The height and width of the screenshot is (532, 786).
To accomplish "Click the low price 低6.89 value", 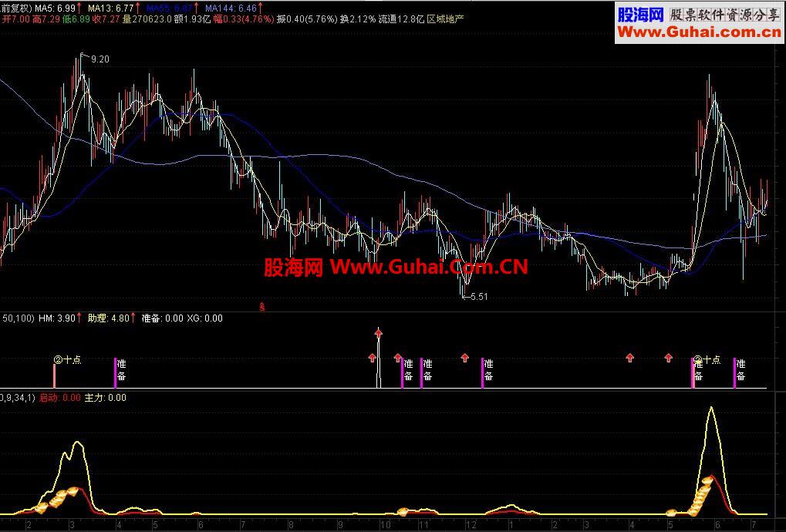I will 76,19.
